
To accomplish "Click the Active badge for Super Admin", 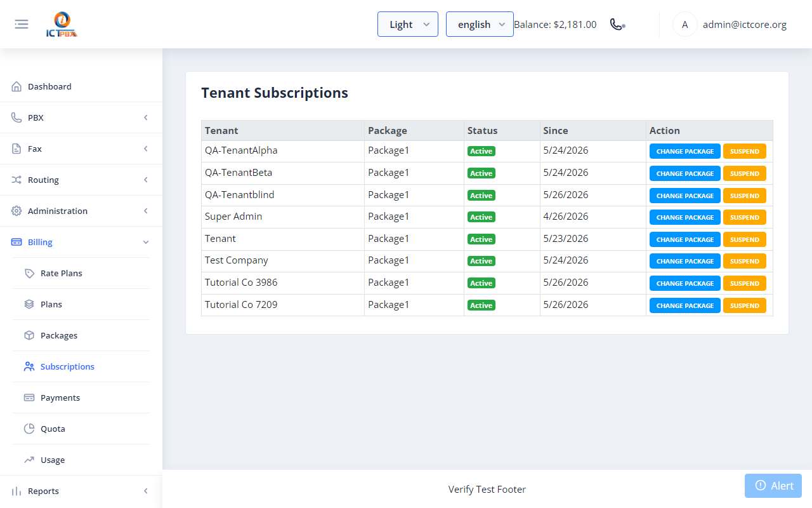I will pyautogui.click(x=481, y=217).
